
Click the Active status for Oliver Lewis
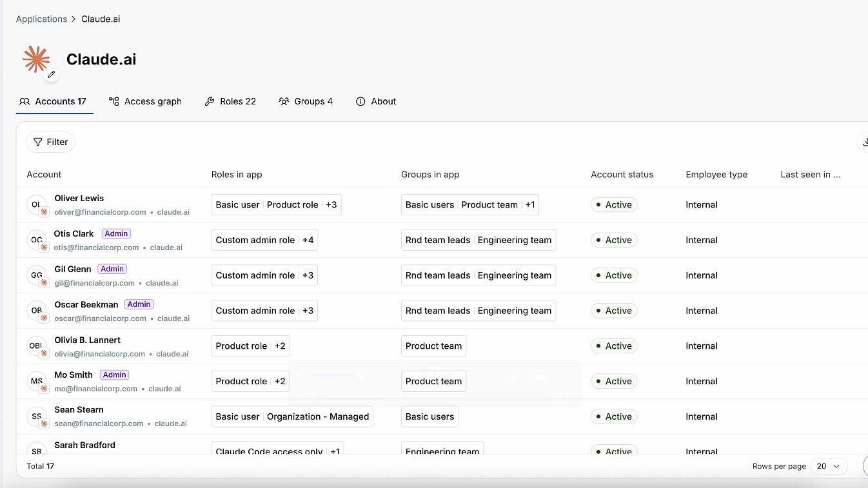[614, 204]
